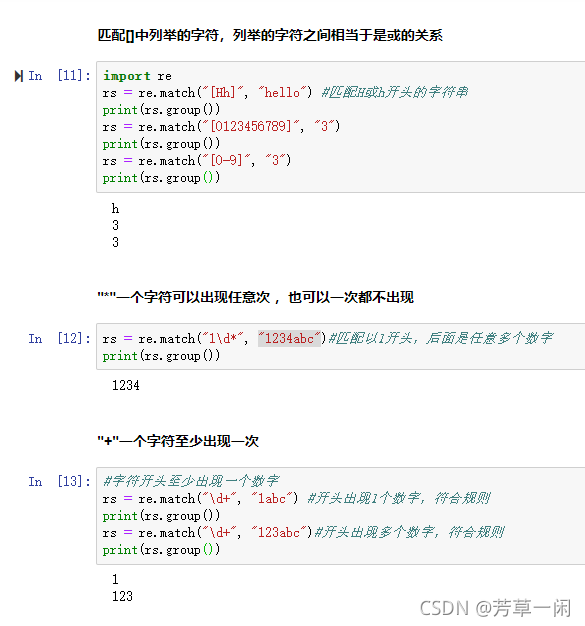Viewport: 585px width, 626px height.
Task: Click the run-cell icon beside In [11]
Action: pos(18,76)
